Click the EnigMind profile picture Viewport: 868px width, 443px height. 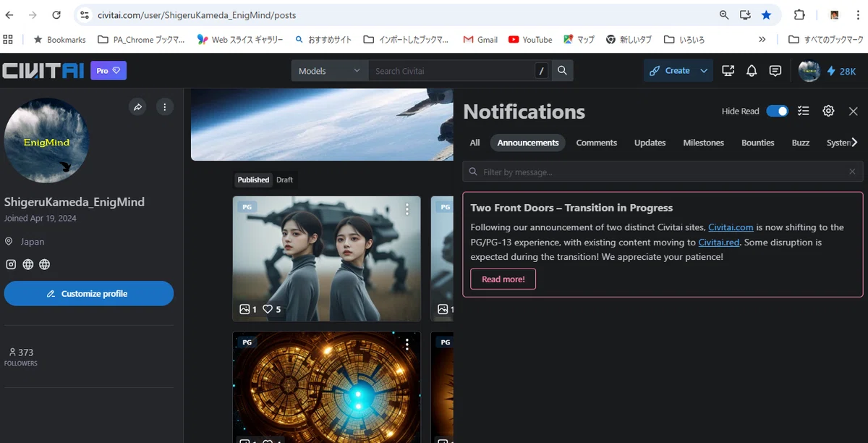coord(46,140)
